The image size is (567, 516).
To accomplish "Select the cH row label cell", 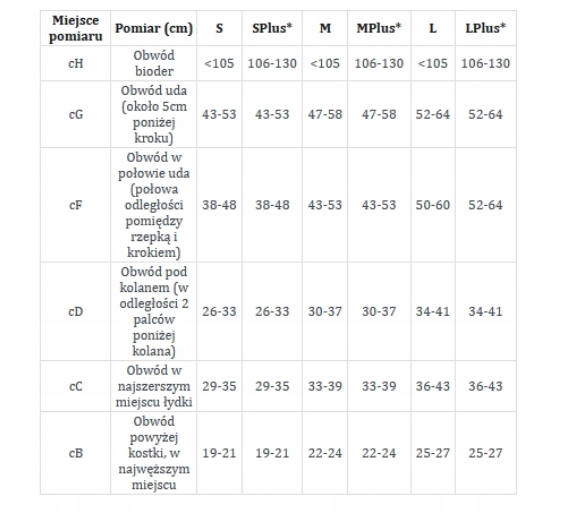I will click(76, 63).
